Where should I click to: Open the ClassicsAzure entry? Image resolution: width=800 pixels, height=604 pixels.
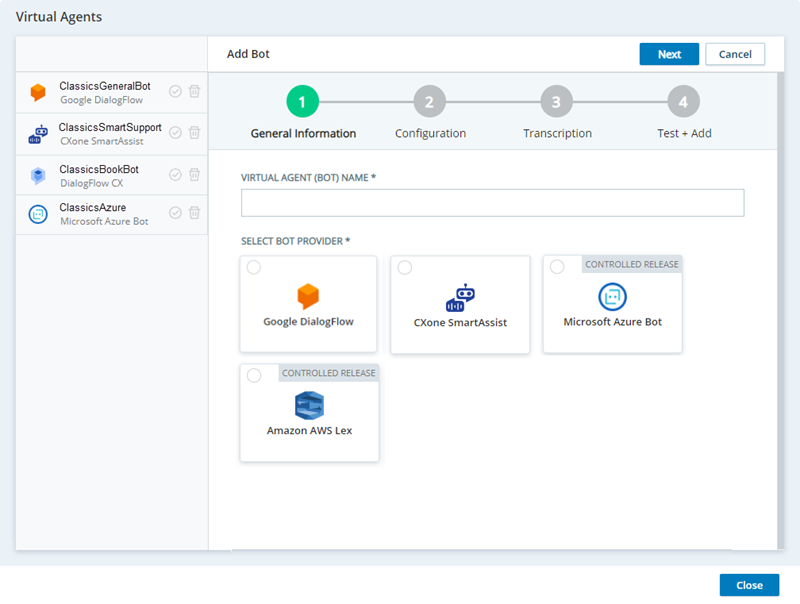click(111, 214)
